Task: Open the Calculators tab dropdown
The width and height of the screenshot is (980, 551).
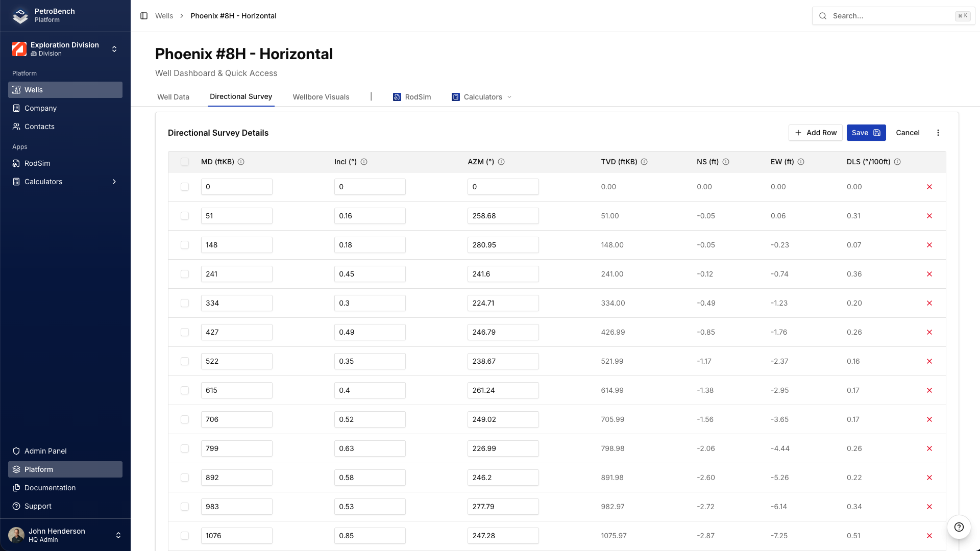Action: point(509,97)
